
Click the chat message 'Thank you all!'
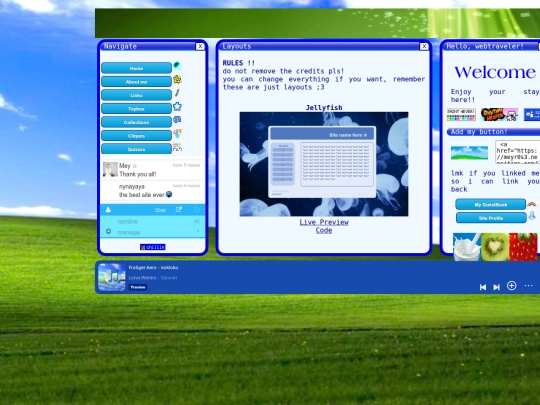pos(137,174)
